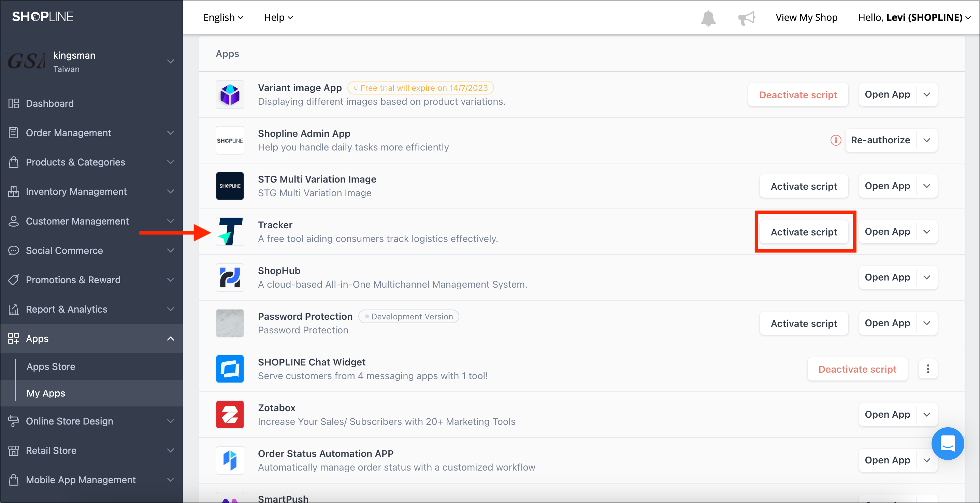Click the Products & Categories bag icon
This screenshot has width=980, height=503.
tap(14, 162)
